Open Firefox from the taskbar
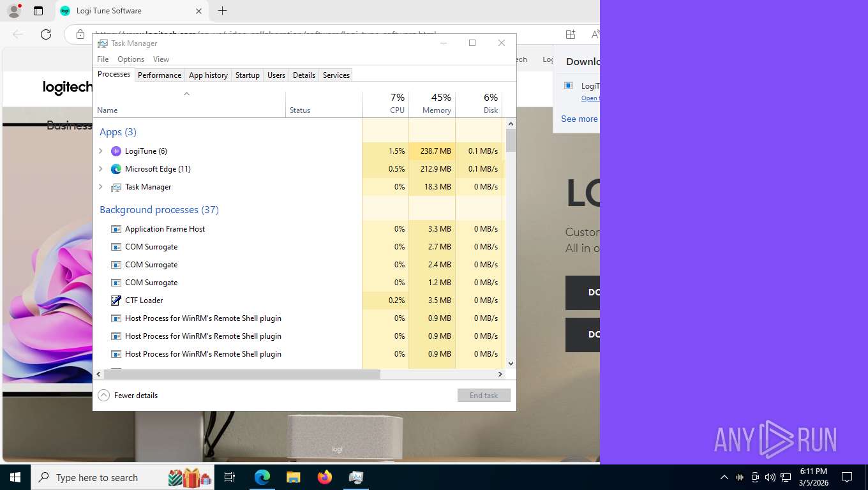Screen dimensions: 868x490 point(325,477)
